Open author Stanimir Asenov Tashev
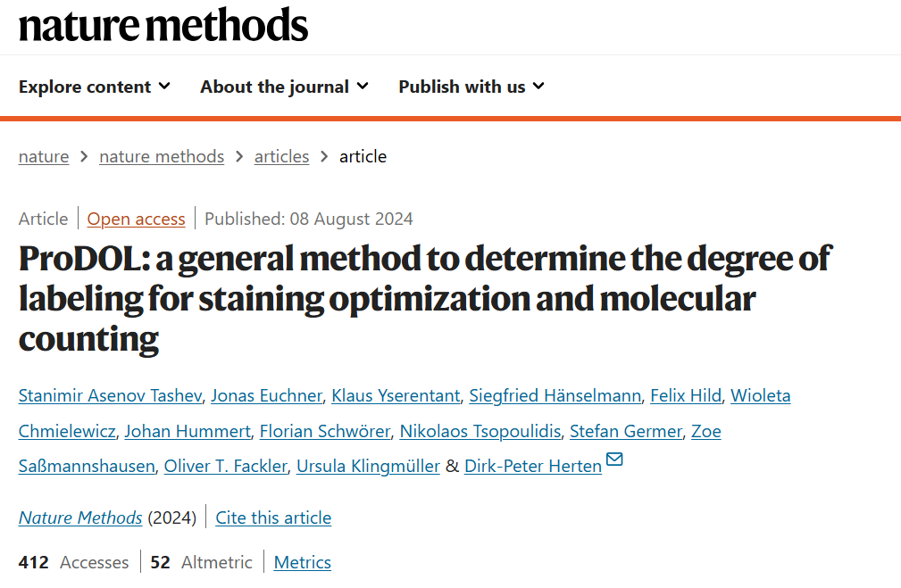901x588 pixels. point(111,395)
